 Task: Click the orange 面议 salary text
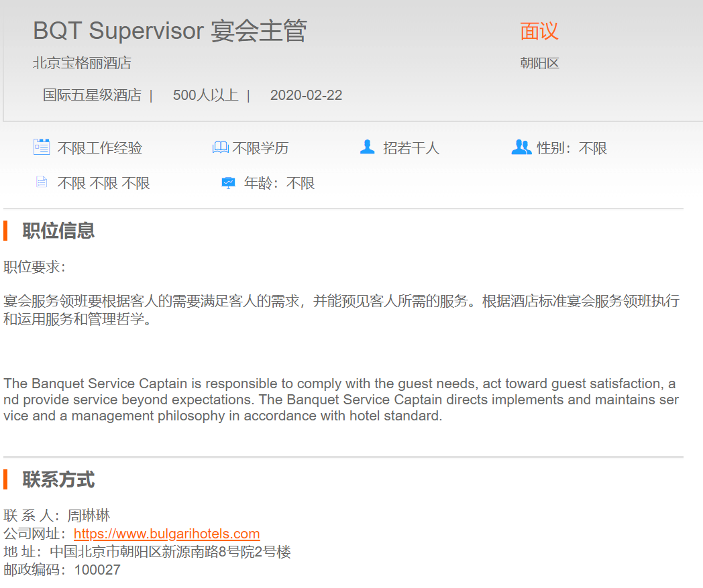539,31
